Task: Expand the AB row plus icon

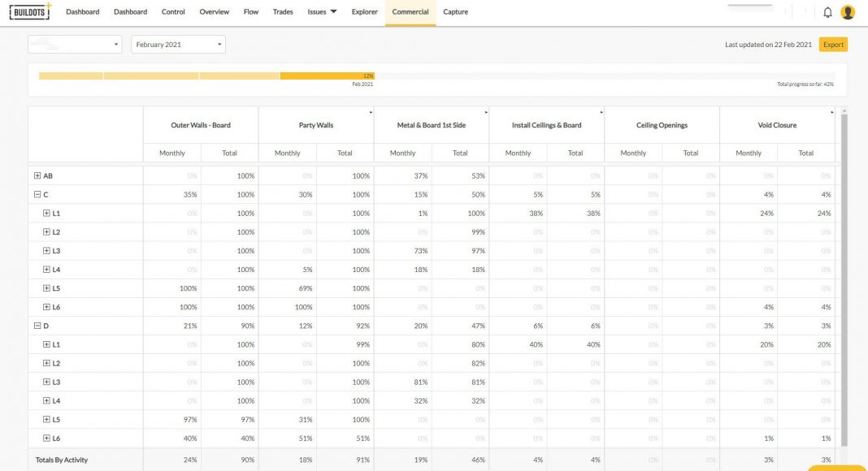Action: [x=37, y=175]
